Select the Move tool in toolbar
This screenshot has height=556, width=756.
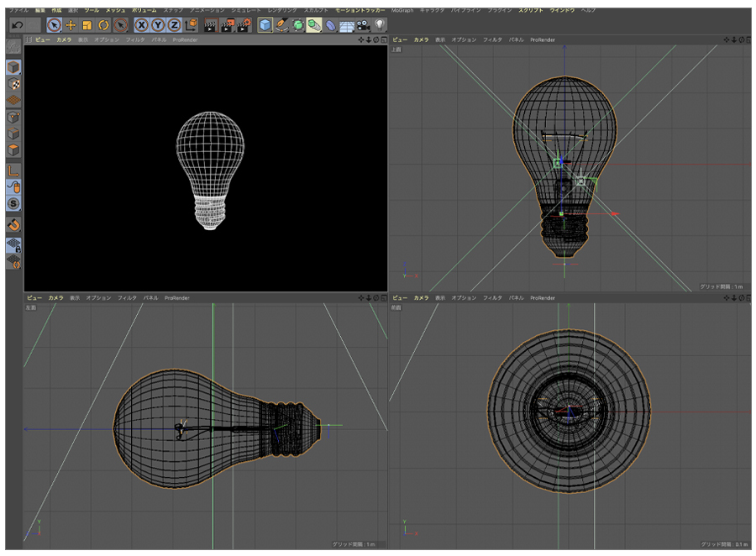point(71,25)
